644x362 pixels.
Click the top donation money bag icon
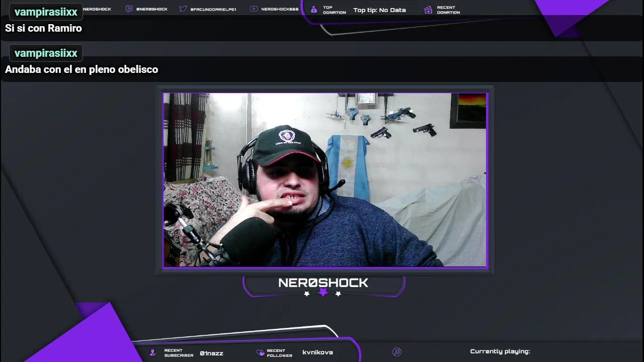[x=314, y=10]
